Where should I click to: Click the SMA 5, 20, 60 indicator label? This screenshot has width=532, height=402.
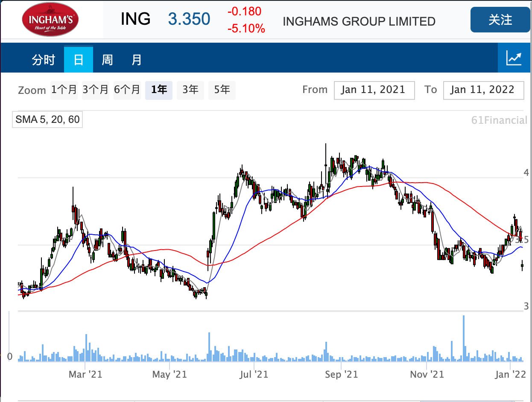pyautogui.click(x=47, y=119)
